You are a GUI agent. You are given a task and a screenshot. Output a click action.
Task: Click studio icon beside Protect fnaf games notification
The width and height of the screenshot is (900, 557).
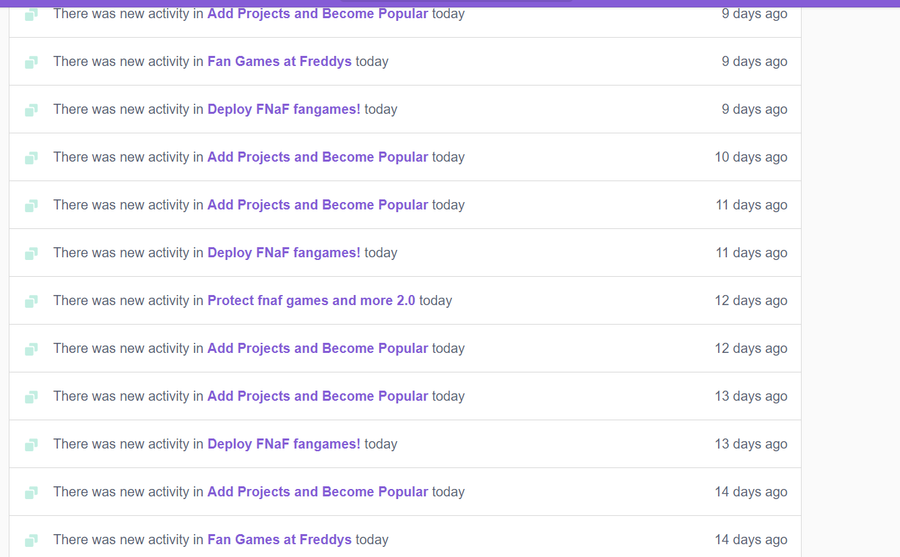pos(32,301)
